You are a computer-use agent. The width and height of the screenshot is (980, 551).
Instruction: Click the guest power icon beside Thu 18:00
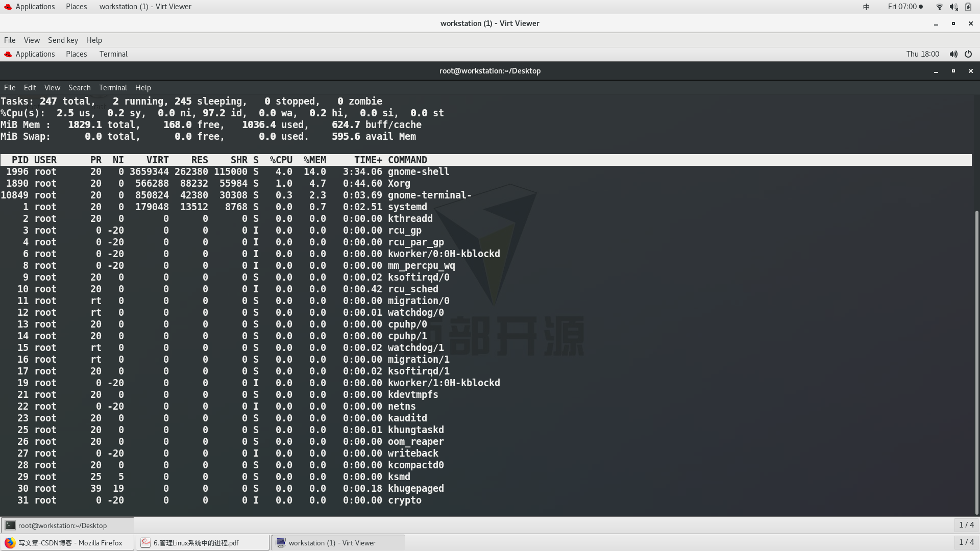[x=968, y=54]
